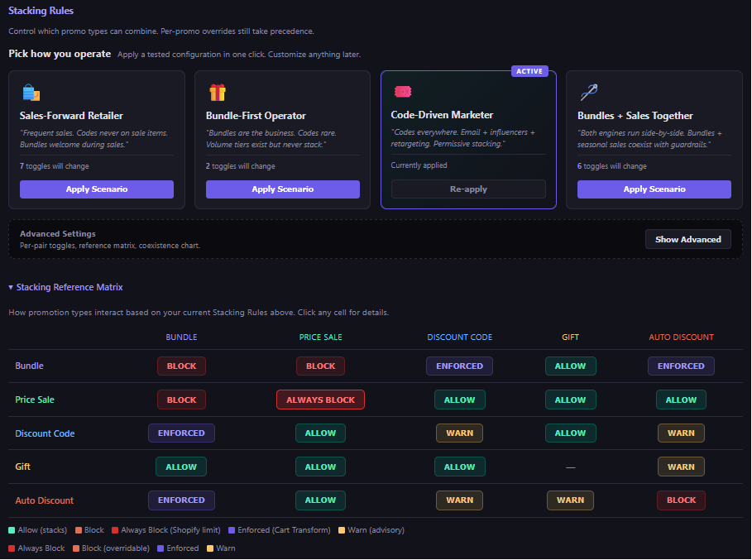Open Bundle row Gift ALLOW cell

coord(570,366)
